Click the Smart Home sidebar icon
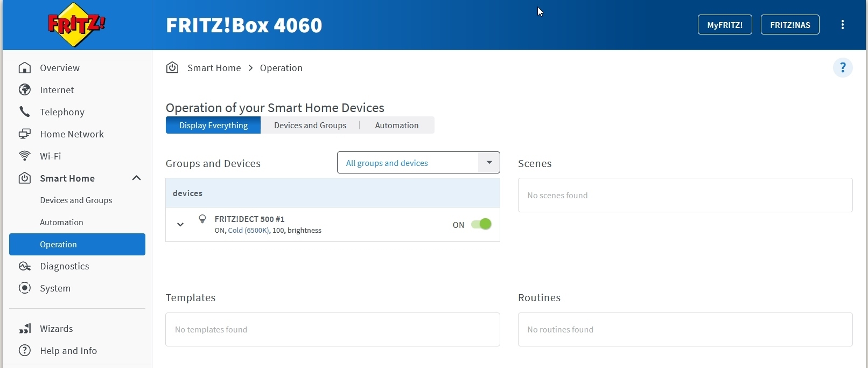The height and width of the screenshot is (368, 868). [25, 178]
